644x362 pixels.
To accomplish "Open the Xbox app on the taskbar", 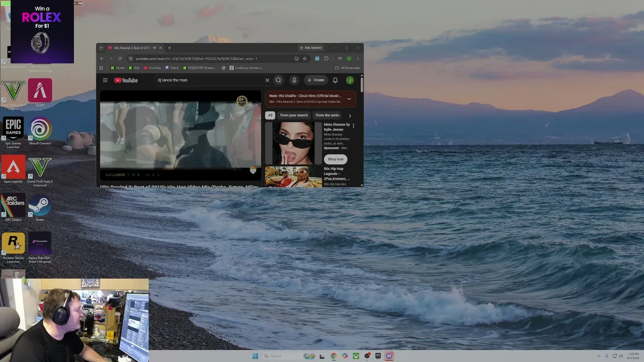I will click(x=356, y=356).
